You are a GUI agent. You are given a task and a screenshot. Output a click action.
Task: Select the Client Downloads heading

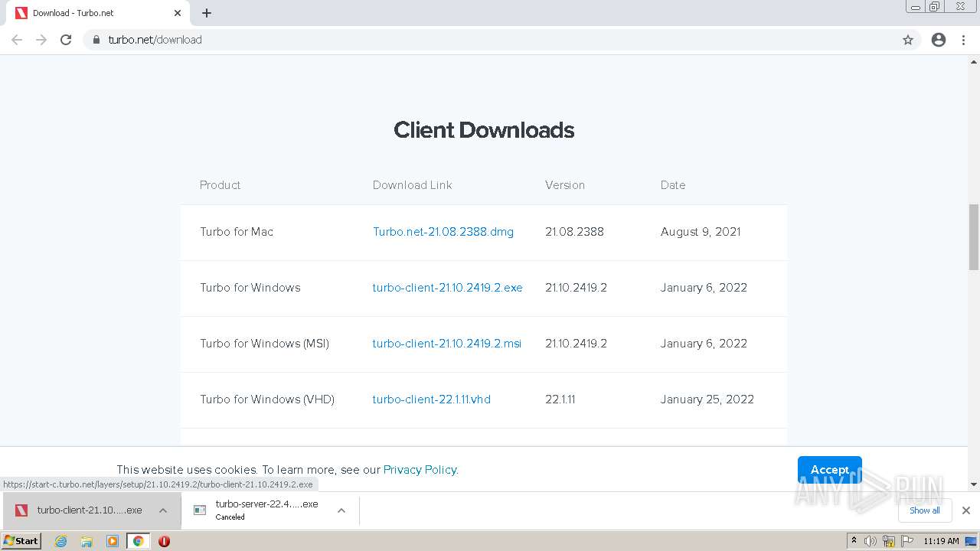pyautogui.click(x=484, y=130)
